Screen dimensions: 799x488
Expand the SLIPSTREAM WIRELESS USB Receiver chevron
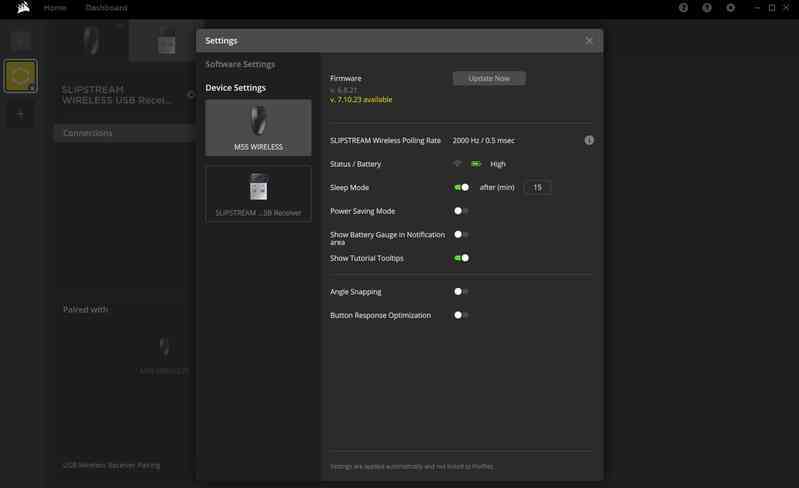coord(191,94)
